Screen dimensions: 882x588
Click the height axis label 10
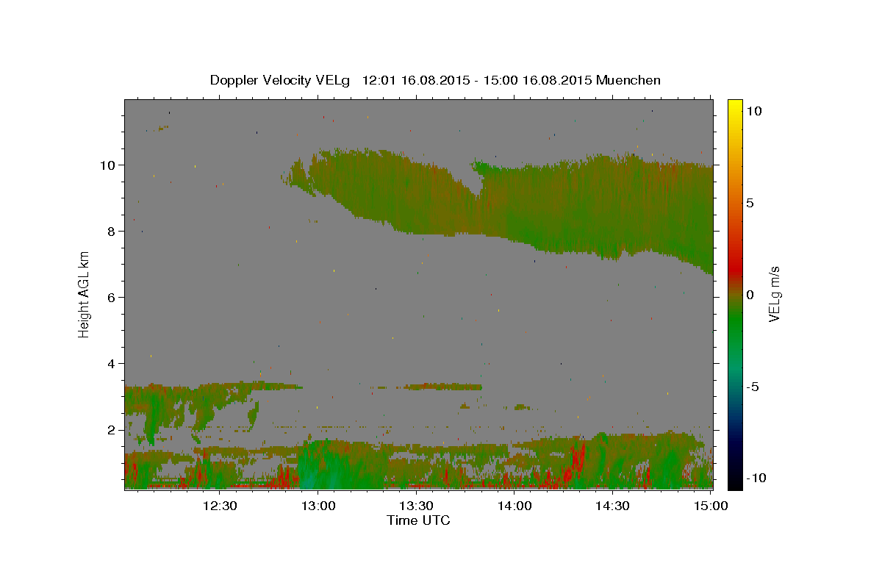click(x=109, y=165)
